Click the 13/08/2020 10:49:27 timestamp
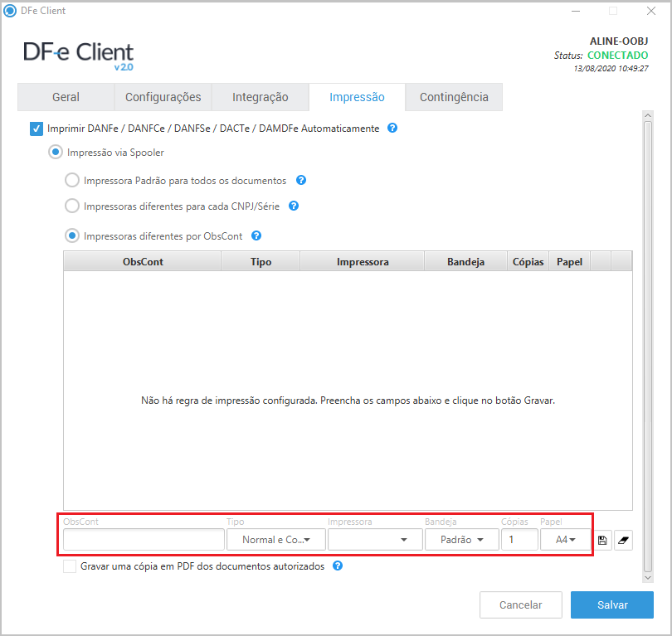This screenshot has height=636, width=672. (611, 69)
